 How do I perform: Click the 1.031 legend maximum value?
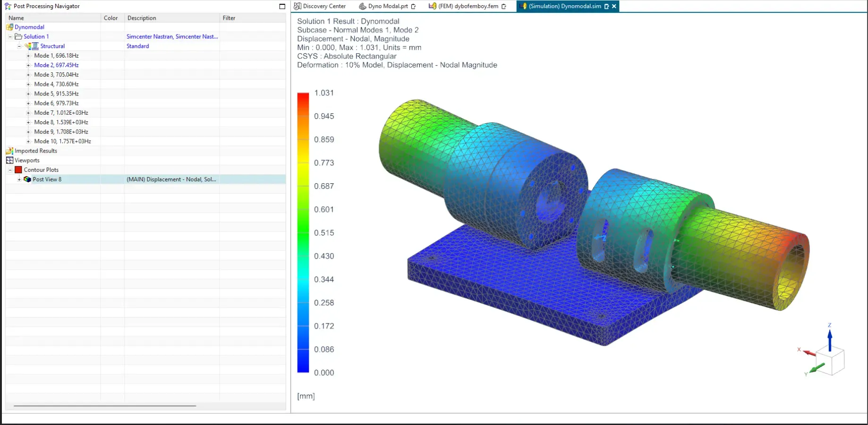[x=324, y=93]
